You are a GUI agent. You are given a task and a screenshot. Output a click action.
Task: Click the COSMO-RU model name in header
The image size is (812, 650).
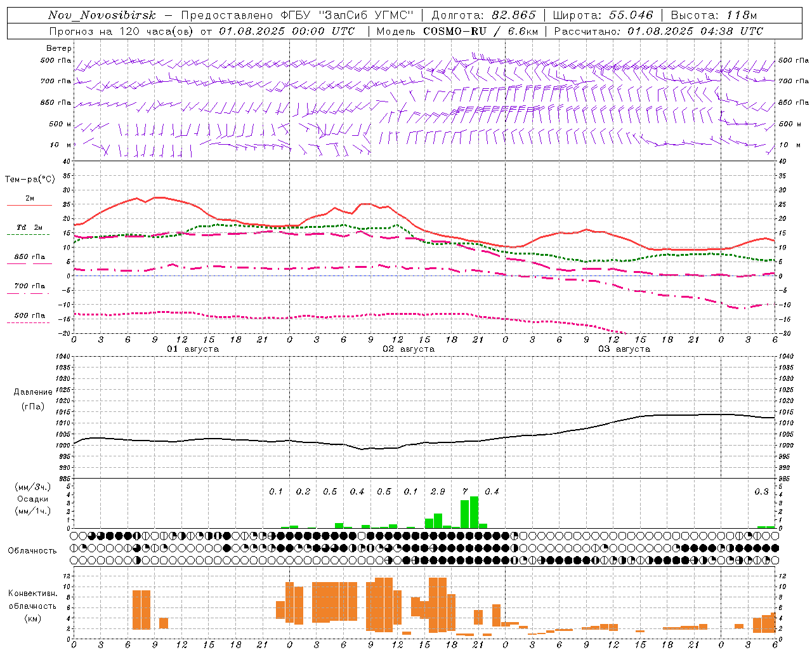[x=454, y=31]
